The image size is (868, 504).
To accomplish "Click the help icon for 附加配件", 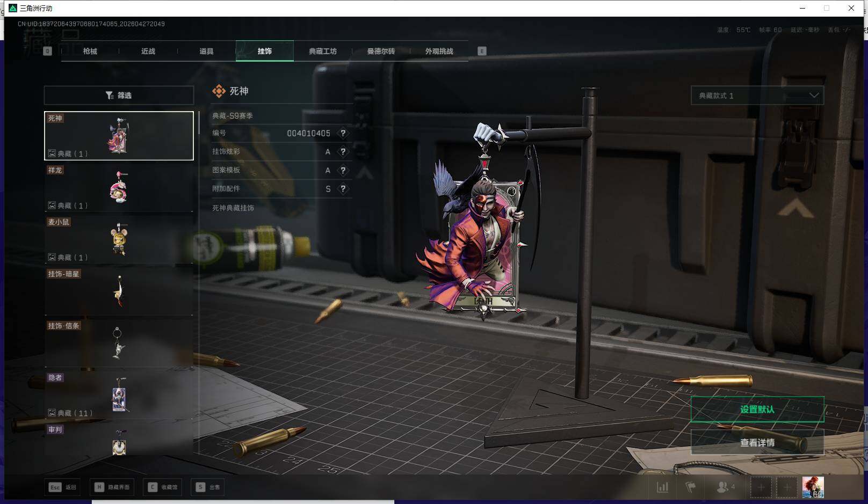I will click(x=343, y=189).
